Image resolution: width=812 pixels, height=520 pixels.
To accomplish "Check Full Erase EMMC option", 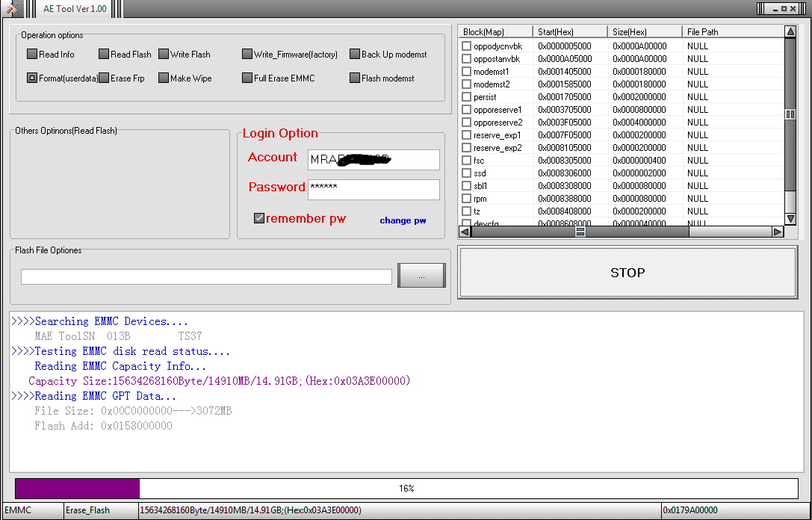I will click(247, 78).
